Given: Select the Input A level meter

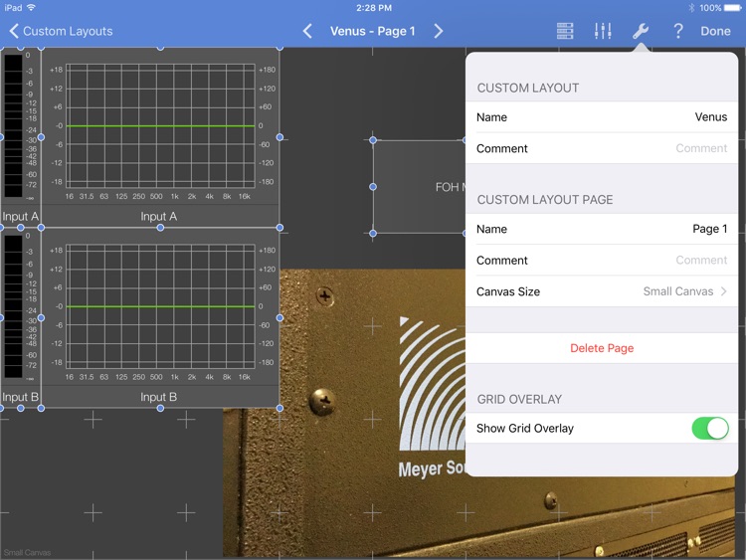Looking at the screenshot, I should click(20, 127).
